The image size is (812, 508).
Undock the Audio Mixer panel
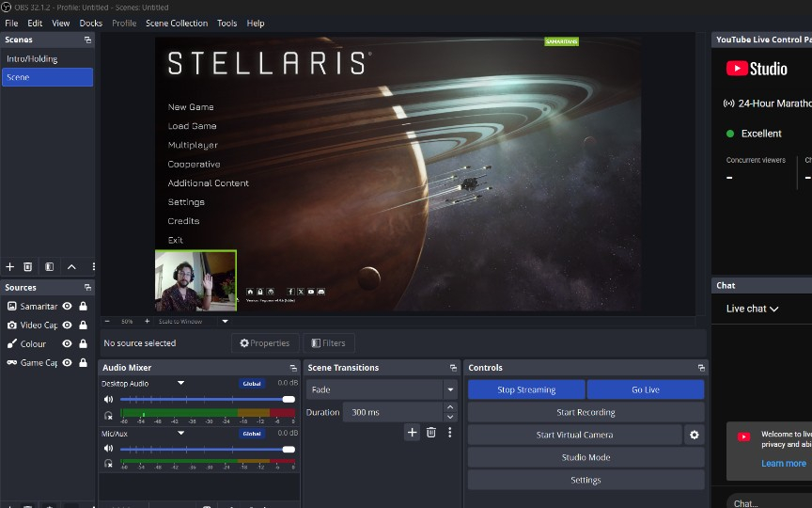coord(293,368)
